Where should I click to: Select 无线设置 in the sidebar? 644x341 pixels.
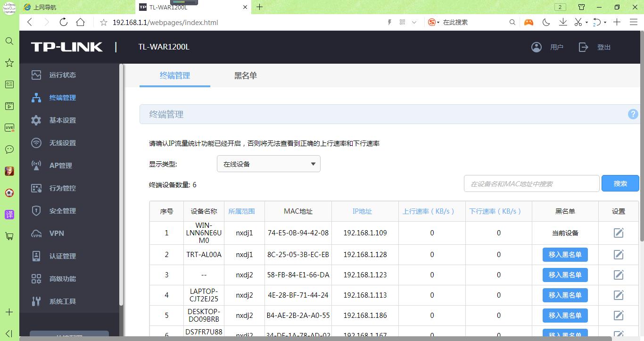(x=61, y=142)
